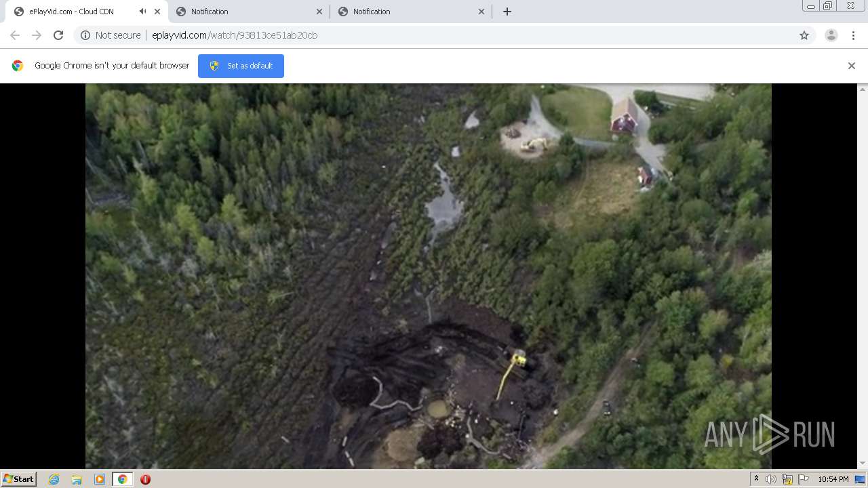868x488 pixels.
Task: Switch to the first Notification tab
Action: click(249, 12)
